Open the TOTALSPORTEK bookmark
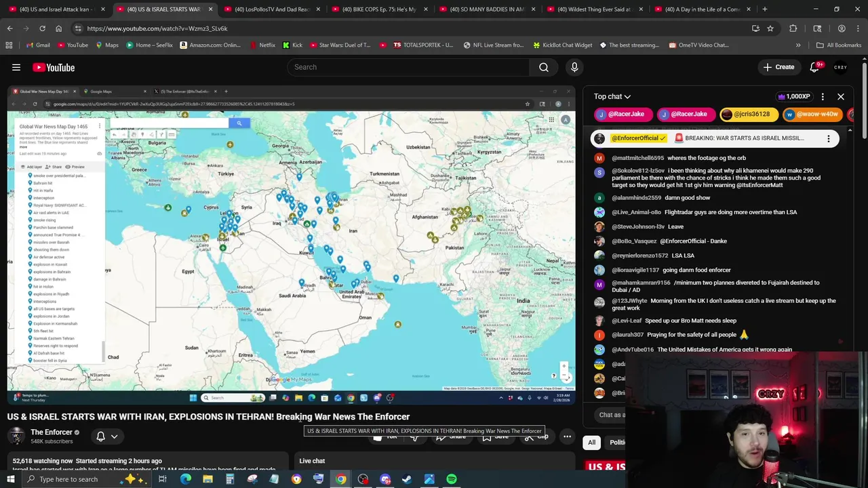 tap(422, 45)
